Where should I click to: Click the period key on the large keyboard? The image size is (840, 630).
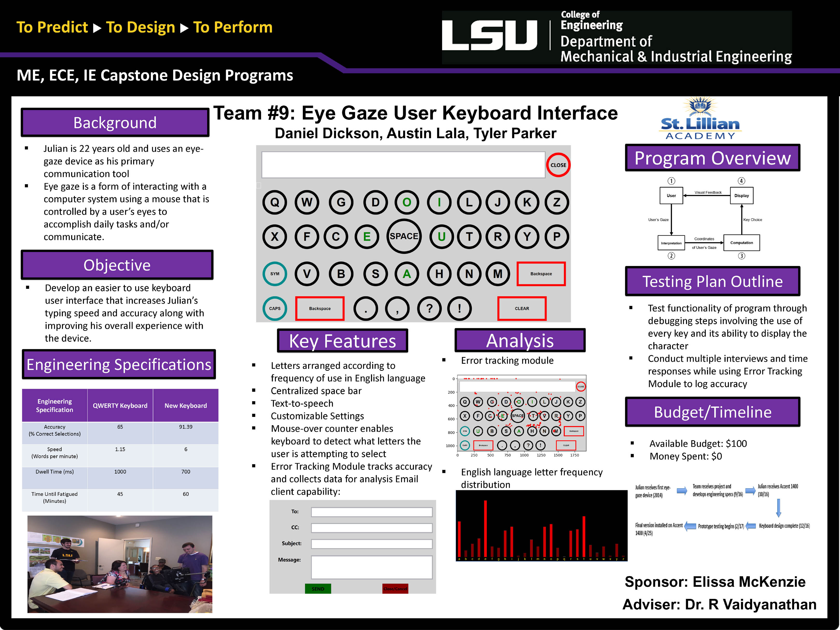365,308
